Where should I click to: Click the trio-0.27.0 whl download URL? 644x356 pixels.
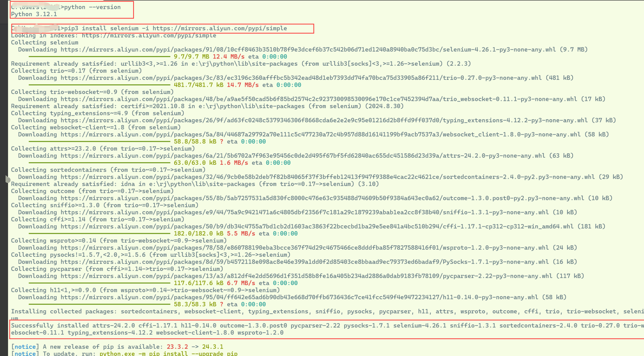point(301,78)
